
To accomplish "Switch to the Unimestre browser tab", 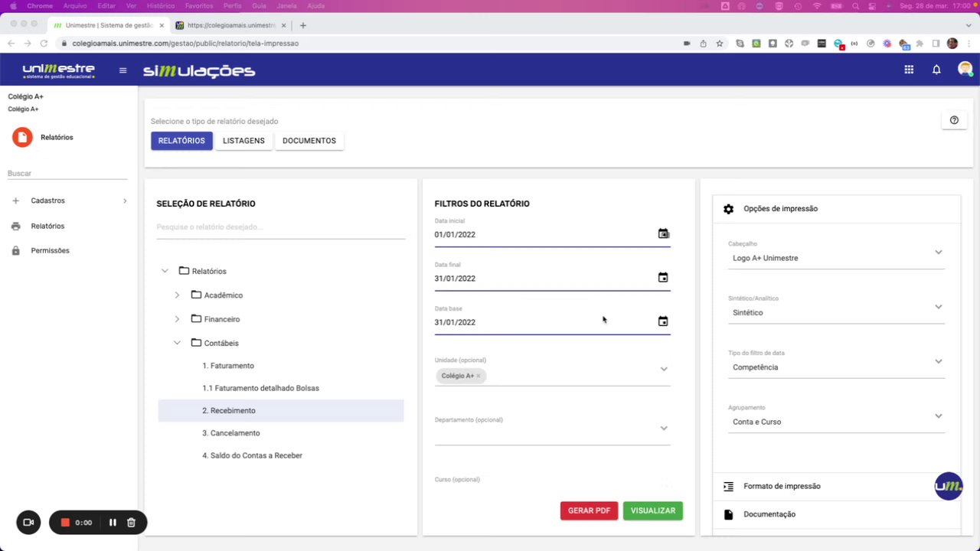I will tap(108, 25).
